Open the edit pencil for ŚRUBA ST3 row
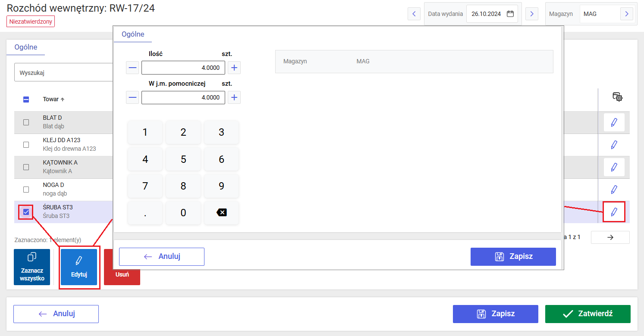Screen dimensions: 644x336 point(614,212)
